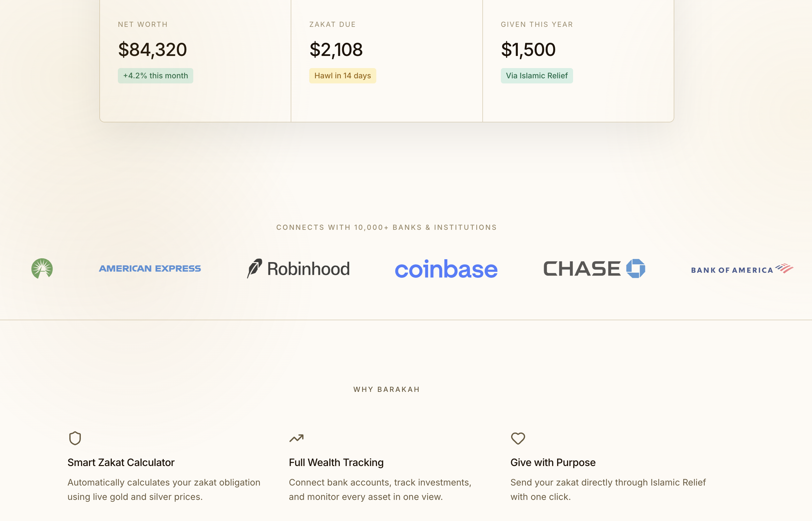
Task: Click the 'Full Wealth Tracking' heading
Action: click(336, 463)
